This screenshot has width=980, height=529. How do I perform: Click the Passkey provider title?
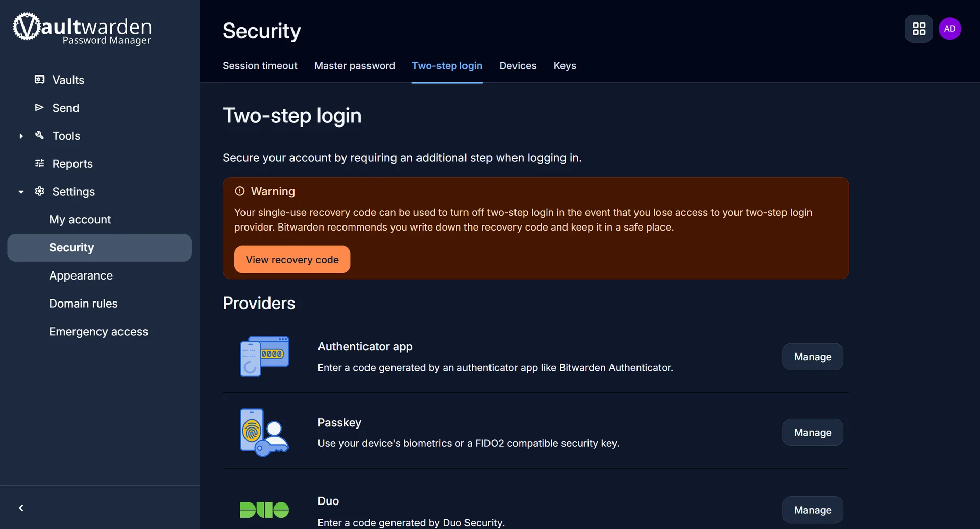pos(339,422)
